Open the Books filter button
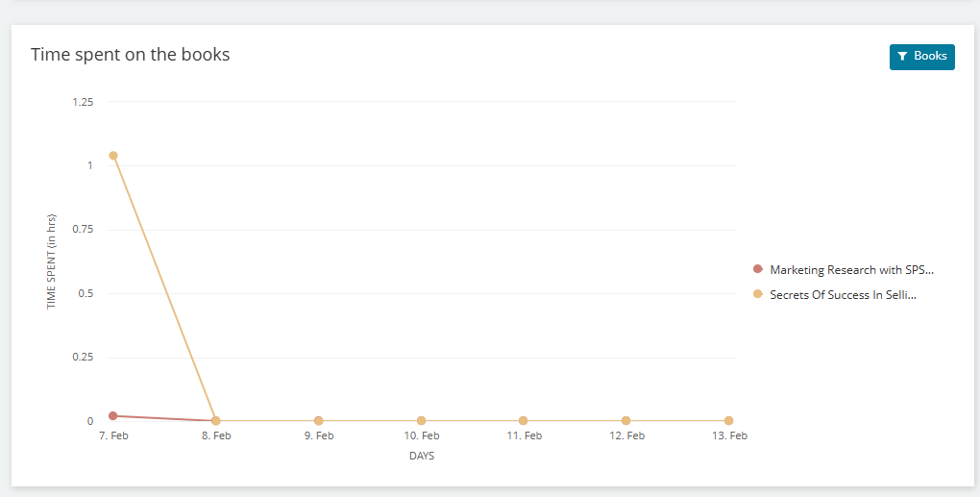This screenshot has width=980, height=497. pos(921,57)
